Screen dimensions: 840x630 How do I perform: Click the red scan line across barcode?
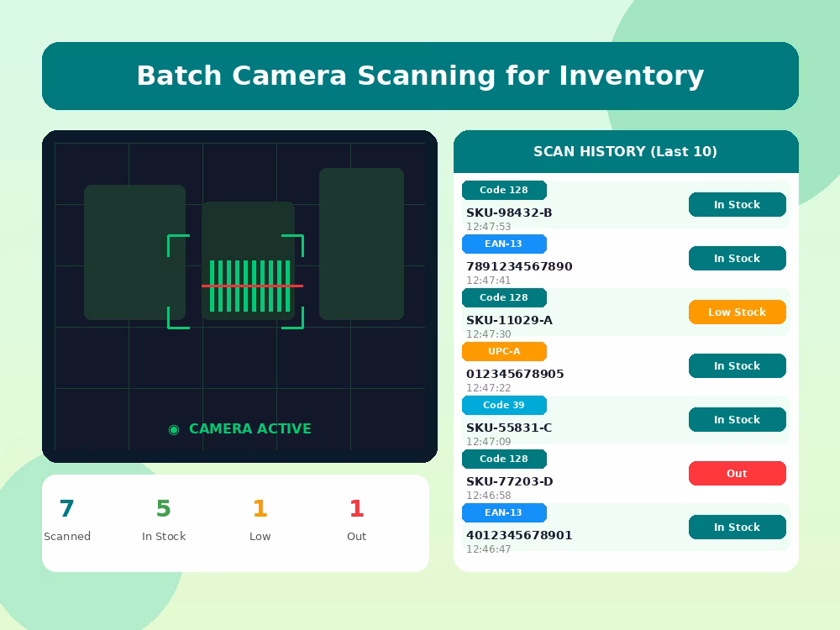click(252, 286)
